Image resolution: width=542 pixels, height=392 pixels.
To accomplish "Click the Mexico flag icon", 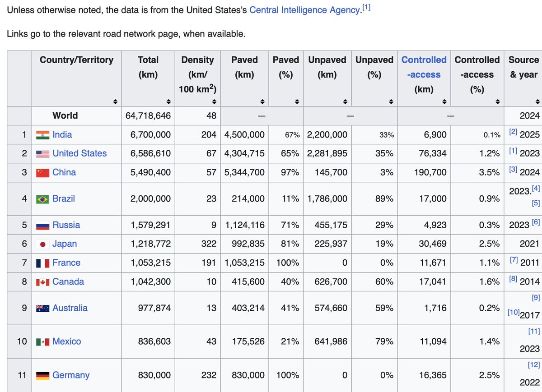I will coord(42,341).
